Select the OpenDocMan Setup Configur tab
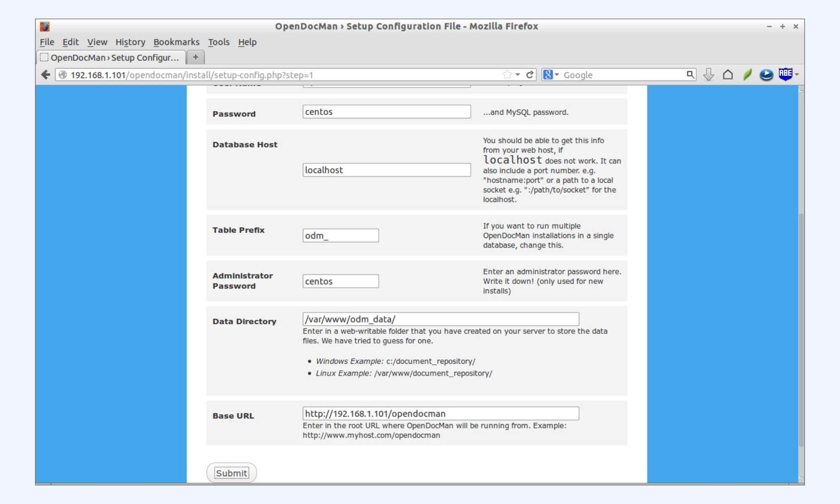The image size is (840, 504). [111, 58]
